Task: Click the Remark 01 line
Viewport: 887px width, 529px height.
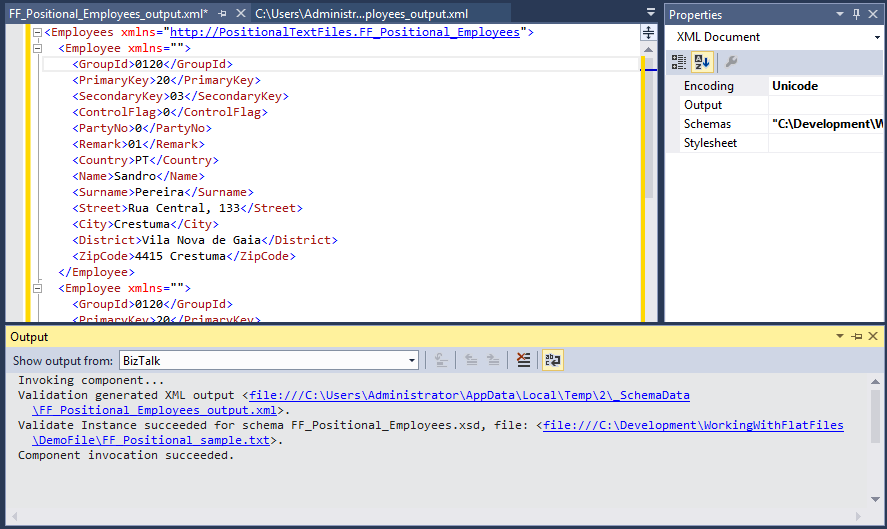Action: (x=139, y=144)
